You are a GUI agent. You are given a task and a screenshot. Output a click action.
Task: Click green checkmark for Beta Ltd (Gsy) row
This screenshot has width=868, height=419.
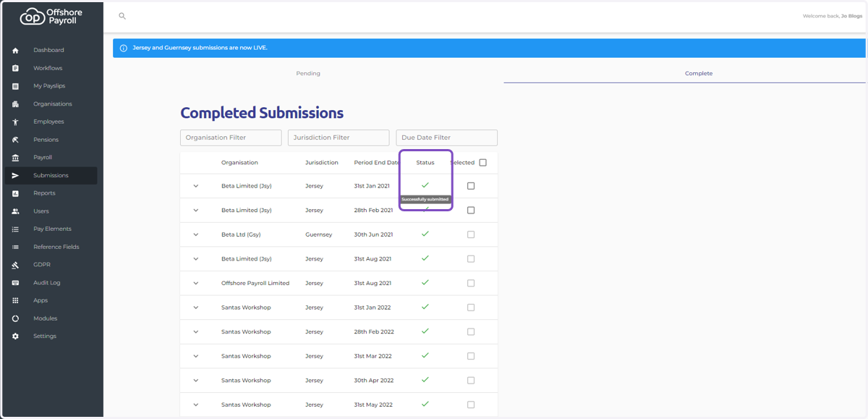tap(425, 234)
